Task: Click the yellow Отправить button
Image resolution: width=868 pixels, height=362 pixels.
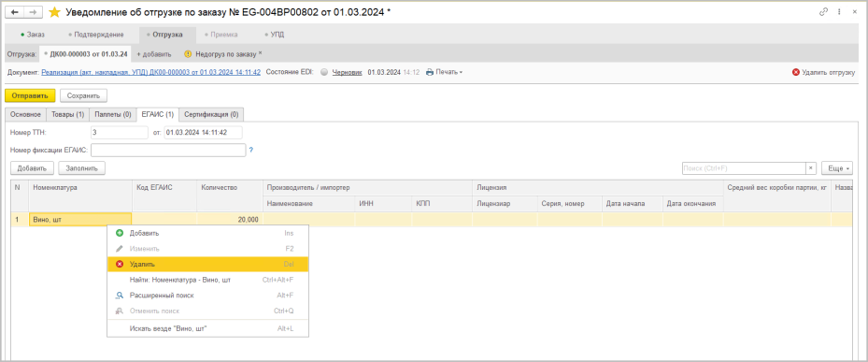Action: point(30,95)
